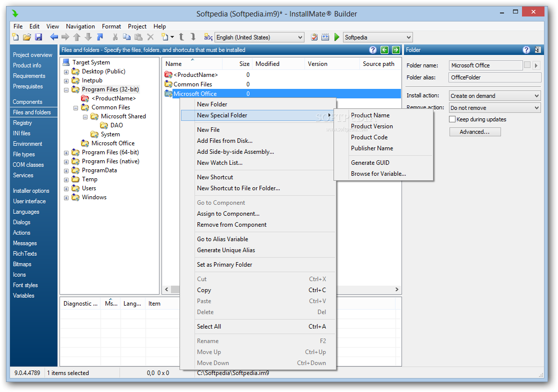This screenshot has width=558, height=392.
Task: Click the New item toolbar icon
Action: pyautogui.click(x=165, y=37)
